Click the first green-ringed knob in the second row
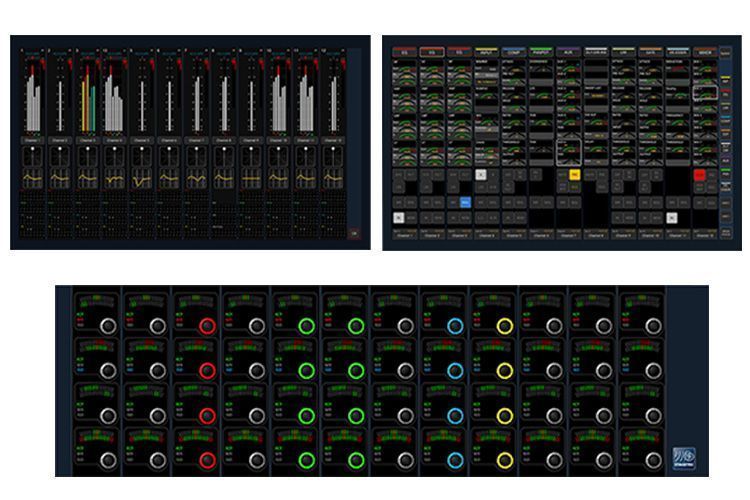Image resolution: width=750 pixels, height=500 pixels. pos(306,371)
